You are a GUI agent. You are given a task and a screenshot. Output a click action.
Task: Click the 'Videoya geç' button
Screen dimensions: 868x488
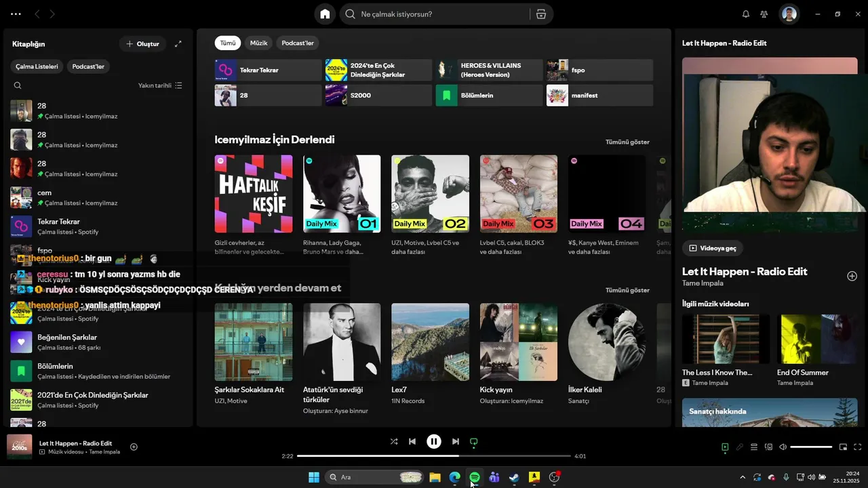[x=712, y=248]
